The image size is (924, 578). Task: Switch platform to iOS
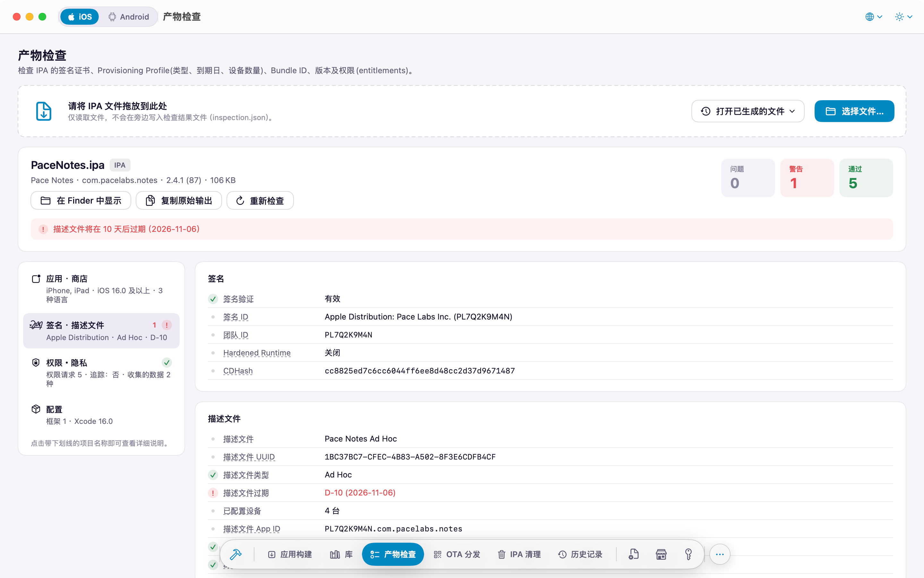click(x=80, y=17)
